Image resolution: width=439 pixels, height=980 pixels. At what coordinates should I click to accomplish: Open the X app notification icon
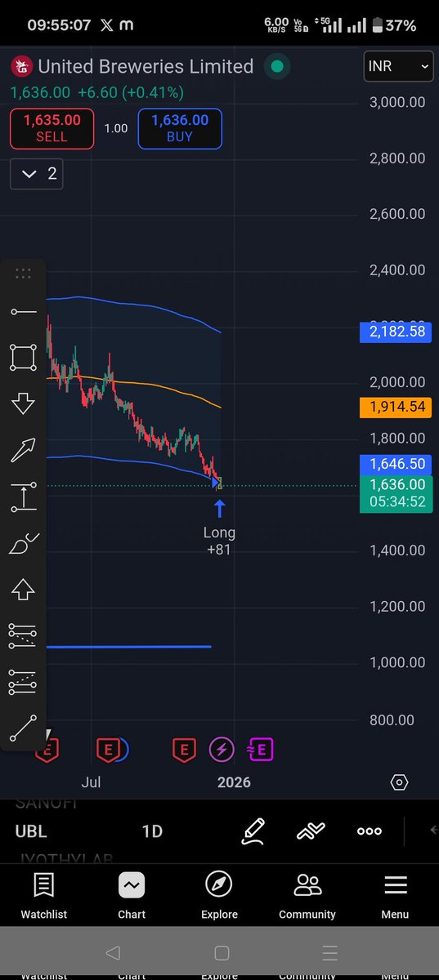click(107, 26)
